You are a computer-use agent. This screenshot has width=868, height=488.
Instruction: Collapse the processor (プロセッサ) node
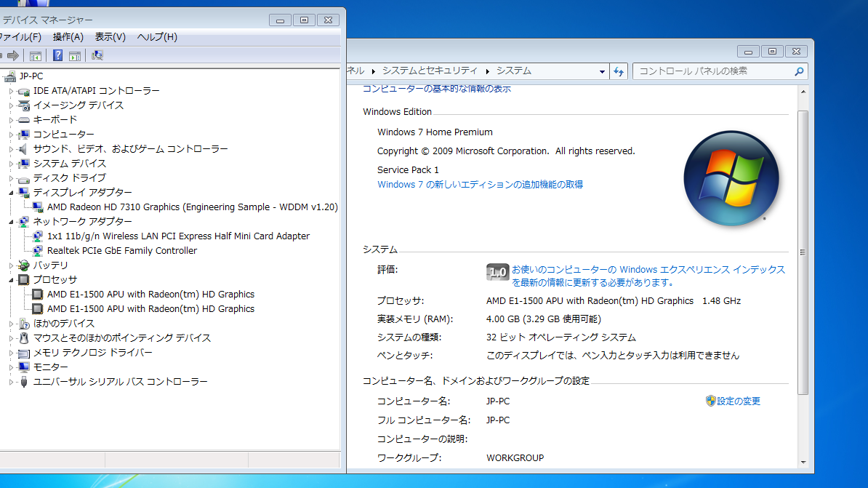pos(11,280)
